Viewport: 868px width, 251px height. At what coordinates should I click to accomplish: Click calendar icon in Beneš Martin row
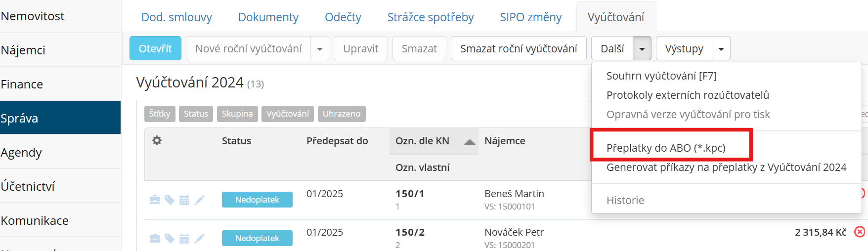click(184, 200)
